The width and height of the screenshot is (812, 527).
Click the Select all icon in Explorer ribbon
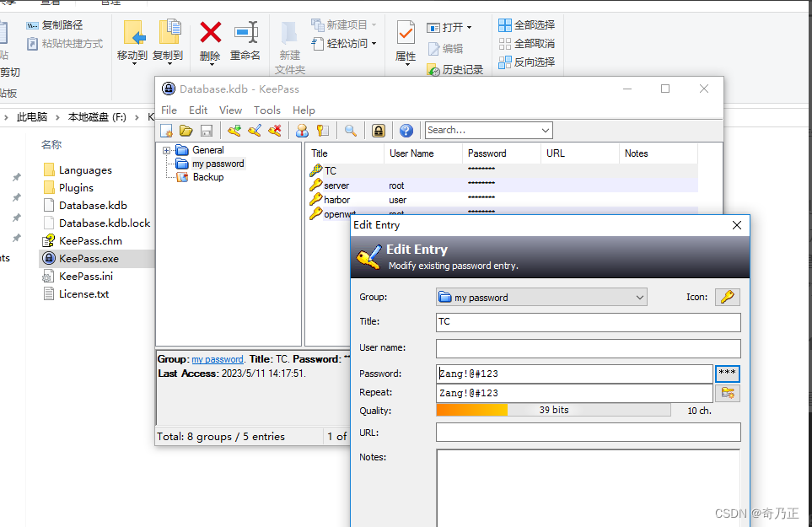click(x=505, y=24)
